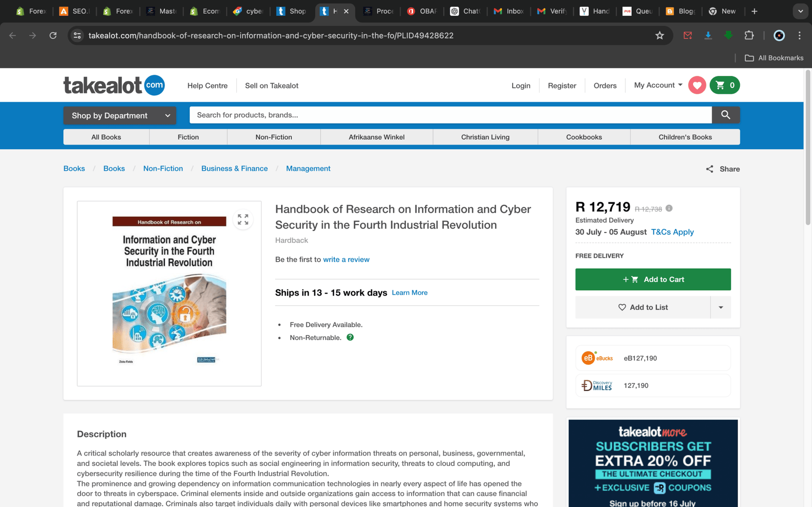Go to Help Centre
812x507 pixels.
[x=207, y=85]
